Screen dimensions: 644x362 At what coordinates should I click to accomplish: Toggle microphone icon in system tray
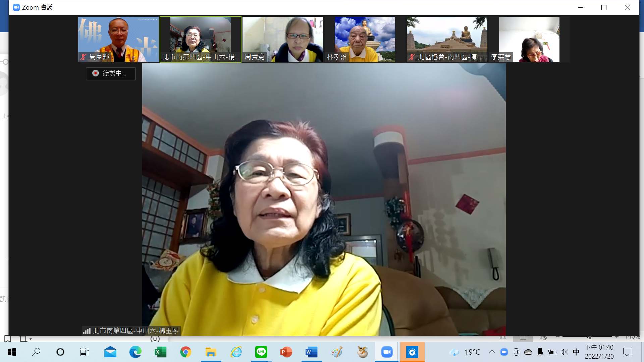click(x=540, y=352)
